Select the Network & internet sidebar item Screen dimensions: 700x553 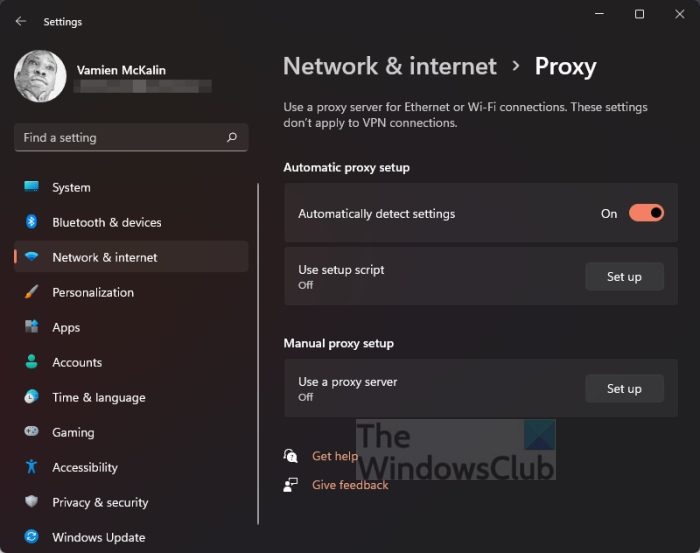[105, 257]
